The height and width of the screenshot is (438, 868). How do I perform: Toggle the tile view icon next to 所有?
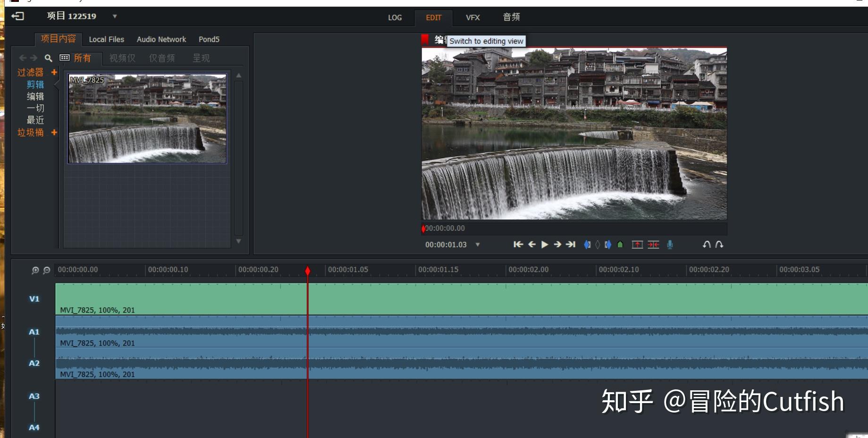65,58
